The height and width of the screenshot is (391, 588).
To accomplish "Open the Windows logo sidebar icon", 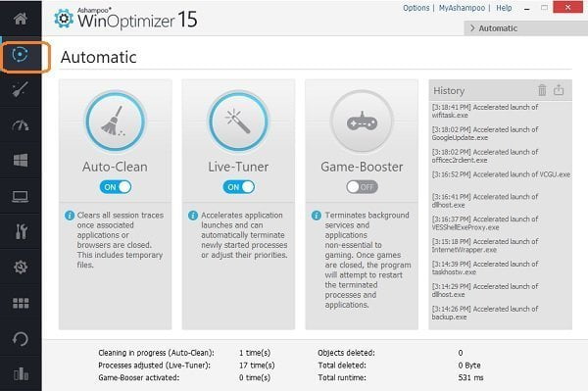I will click(x=21, y=161).
